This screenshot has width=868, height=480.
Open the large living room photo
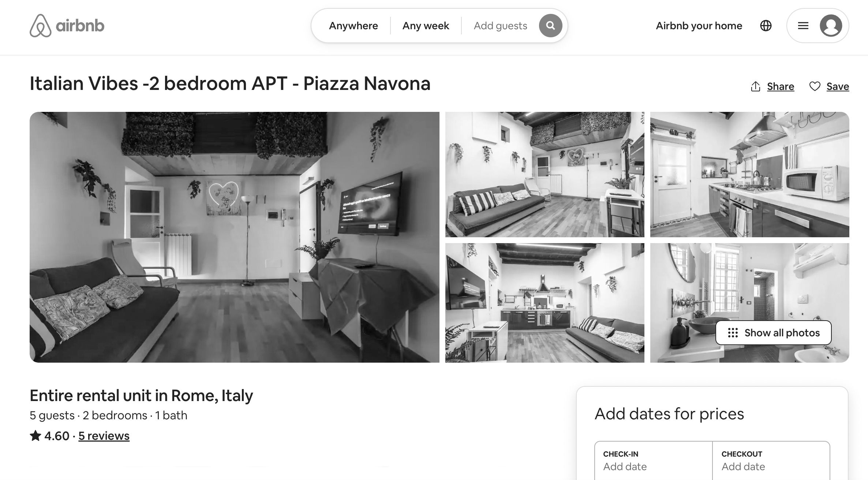click(x=234, y=237)
